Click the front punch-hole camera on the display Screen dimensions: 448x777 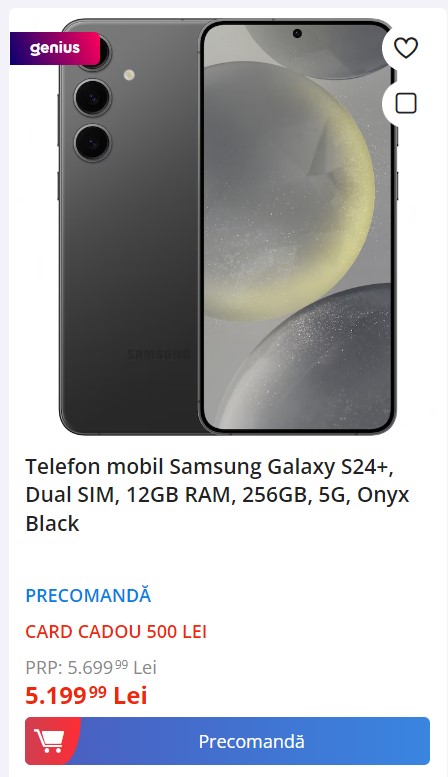click(297, 34)
